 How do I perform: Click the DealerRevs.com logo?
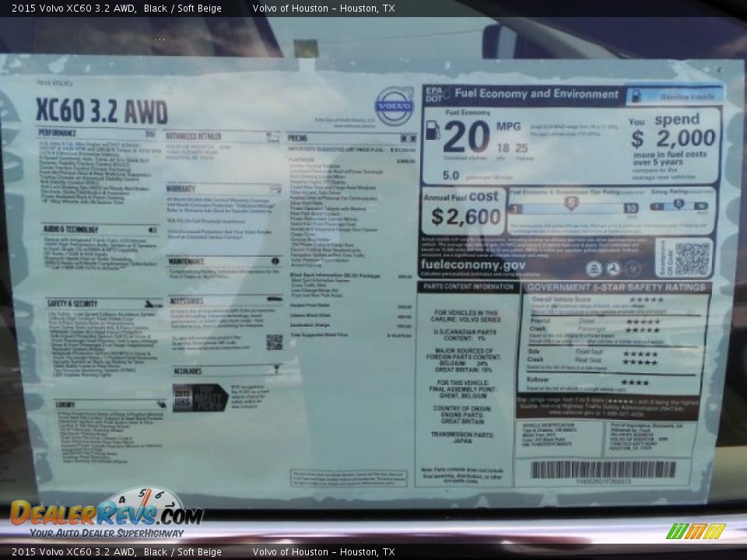pos(105,514)
